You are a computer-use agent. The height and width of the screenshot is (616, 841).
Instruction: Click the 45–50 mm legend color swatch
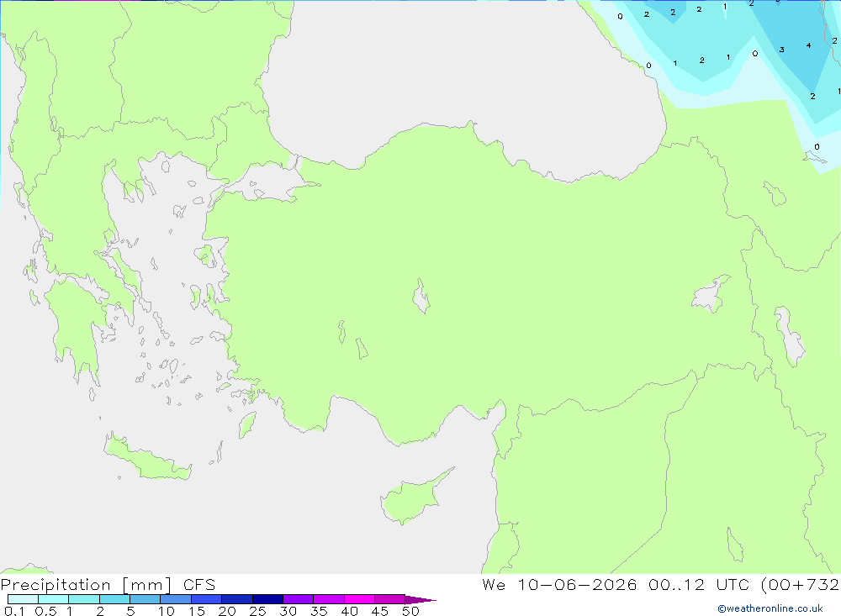coord(390,599)
